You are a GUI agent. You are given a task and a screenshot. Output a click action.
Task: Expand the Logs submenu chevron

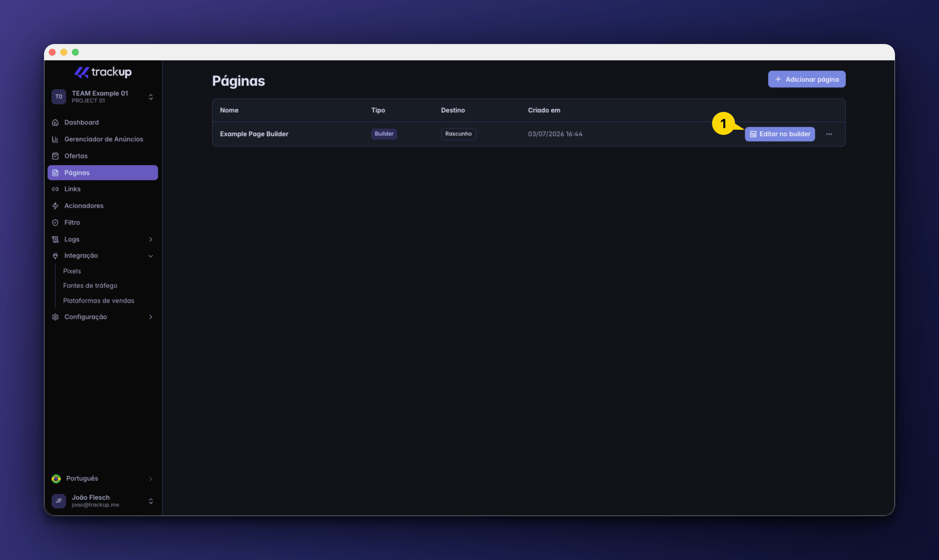[x=150, y=239]
